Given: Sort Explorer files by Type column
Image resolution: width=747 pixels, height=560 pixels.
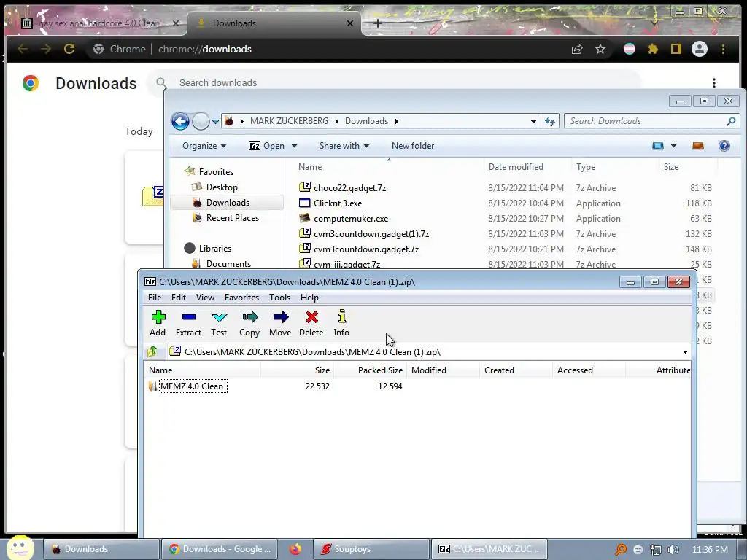Looking at the screenshot, I should click(x=615, y=167).
